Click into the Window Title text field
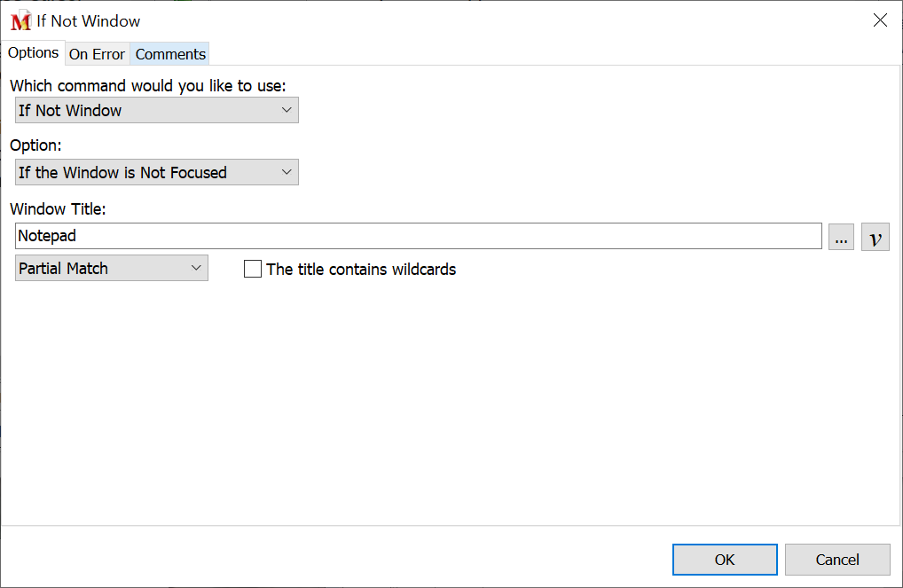Screen dimensions: 903x588 [419, 236]
